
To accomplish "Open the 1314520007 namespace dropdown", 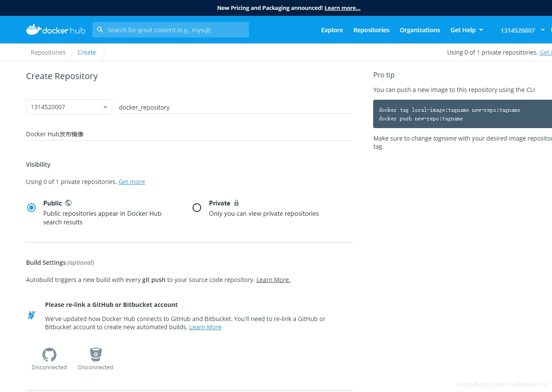I will click(x=69, y=107).
